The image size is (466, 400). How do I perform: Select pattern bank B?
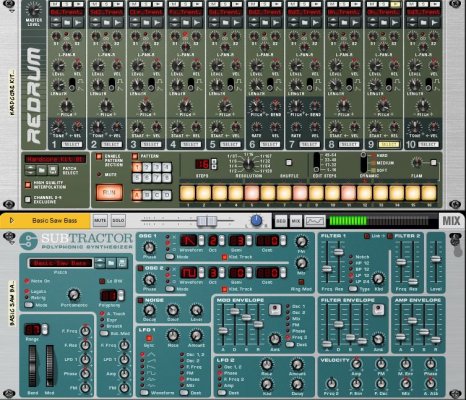coord(147,195)
